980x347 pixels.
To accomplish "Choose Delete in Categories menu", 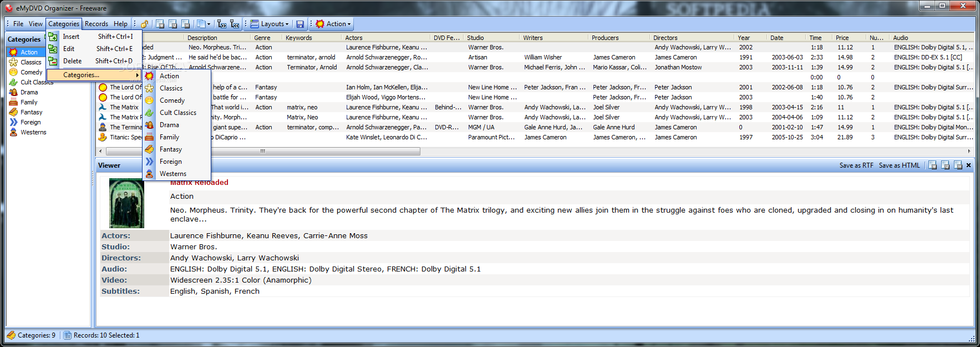I will (x=94, y=61).
